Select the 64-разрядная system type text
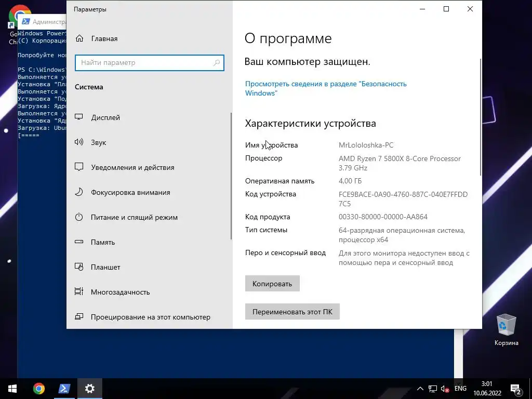The height and width of the screenshot is (399, 532). (402, 235)
